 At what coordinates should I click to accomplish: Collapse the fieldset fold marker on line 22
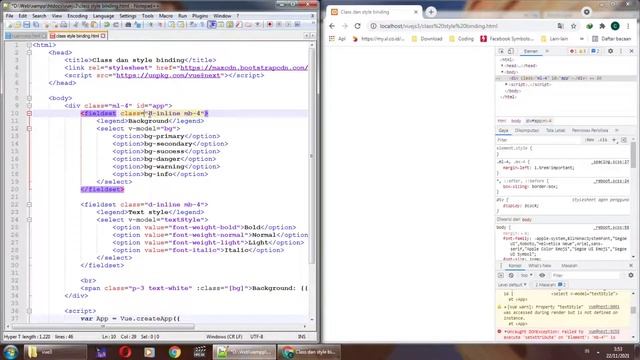[29, 204]
